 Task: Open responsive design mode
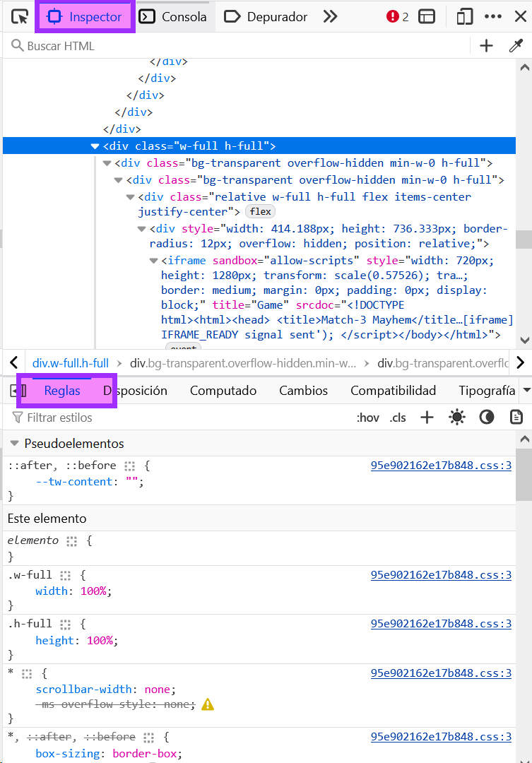click(x=464, y=17)
